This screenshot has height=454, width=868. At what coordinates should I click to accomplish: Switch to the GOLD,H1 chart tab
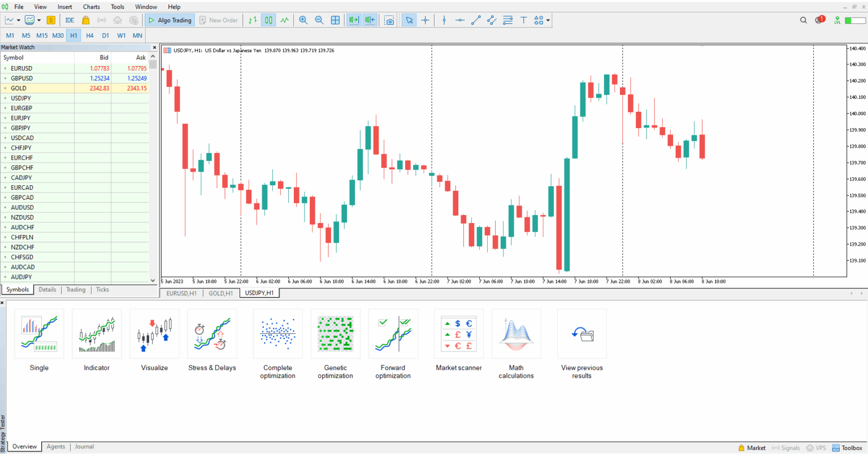coord(220,293)
